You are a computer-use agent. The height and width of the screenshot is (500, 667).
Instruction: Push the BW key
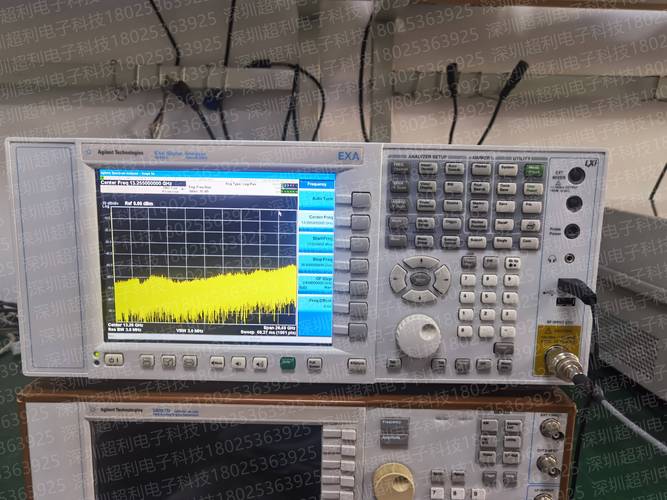454,187
